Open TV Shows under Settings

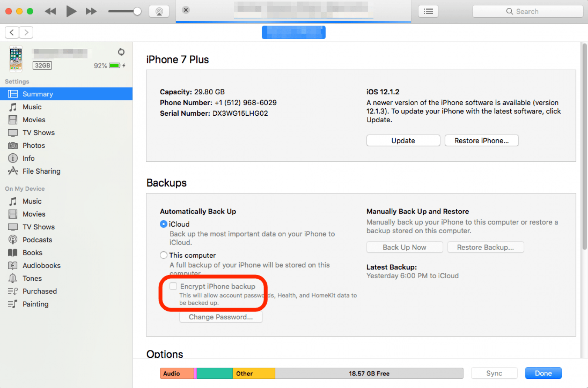pos(66,133)
